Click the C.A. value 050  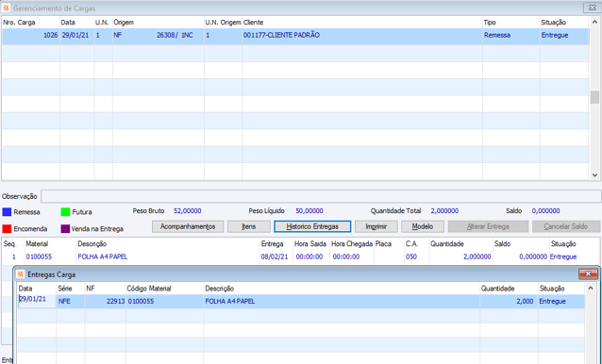point(411,256)
